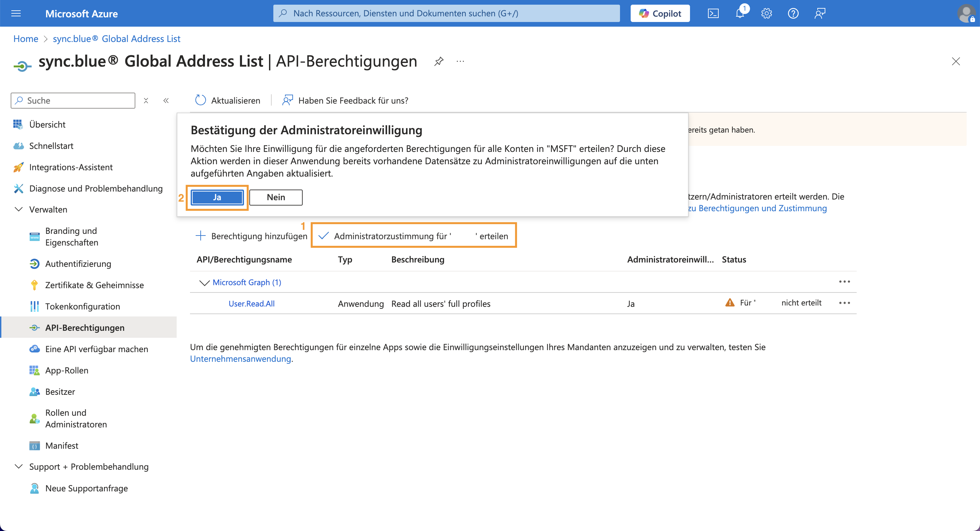The image size is (980, 531).
Task: Open the account avatar menu
Action: click(x=966, y=14)
